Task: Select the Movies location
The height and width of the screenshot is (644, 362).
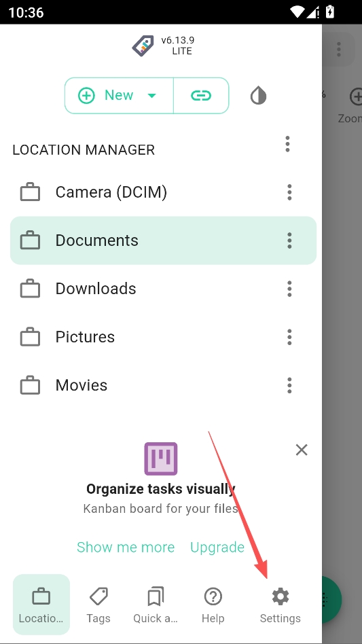Action: tap(164, 385)
